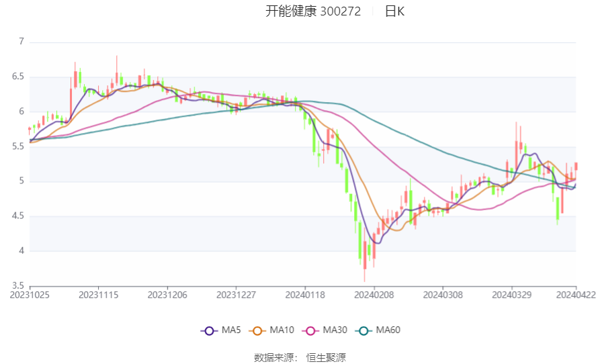
Task: Click the x-axis date label 20240208
Action: coord(374,295)
